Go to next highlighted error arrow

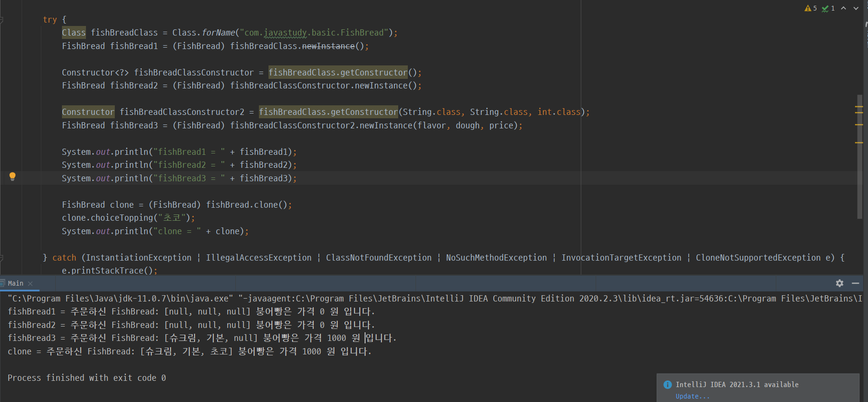(856, 8)
